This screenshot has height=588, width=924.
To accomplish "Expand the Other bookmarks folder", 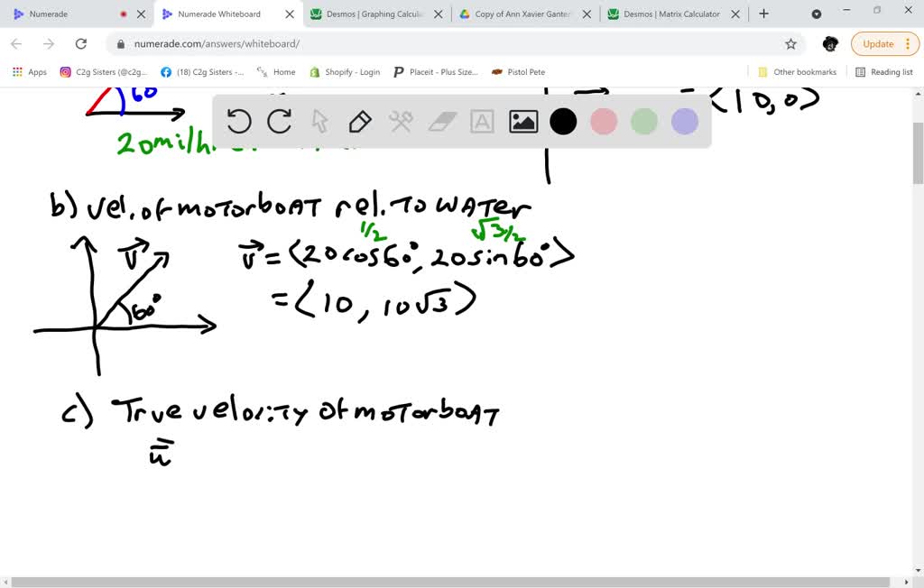I will 797,72.
